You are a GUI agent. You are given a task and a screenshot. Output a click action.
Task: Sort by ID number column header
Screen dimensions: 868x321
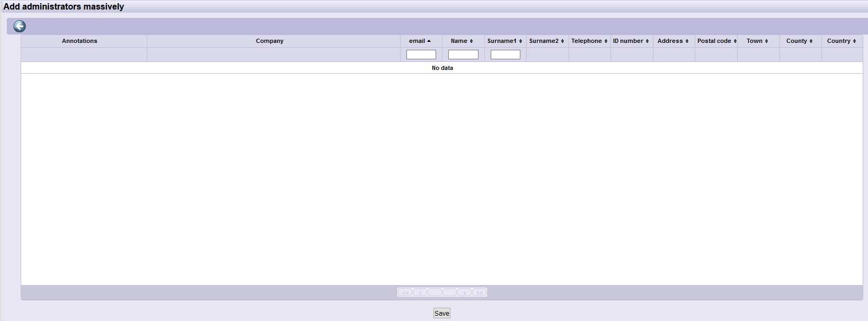[x=631, y=41]
